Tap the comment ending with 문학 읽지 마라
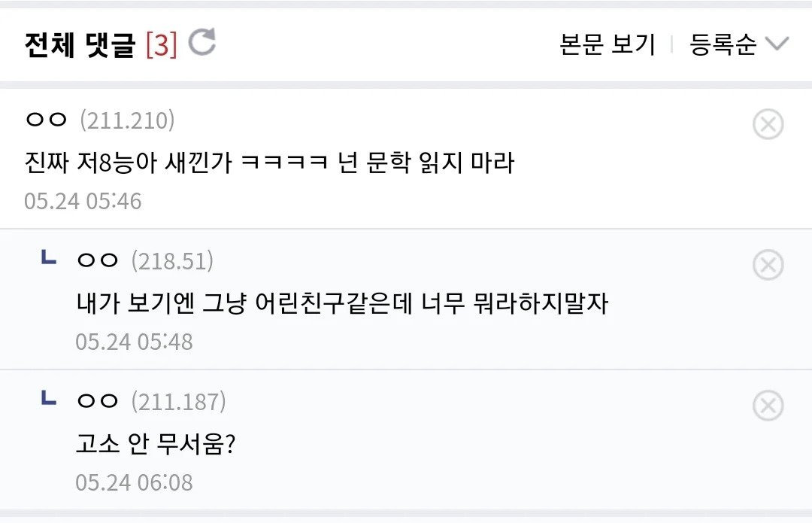 pos(269,162)
